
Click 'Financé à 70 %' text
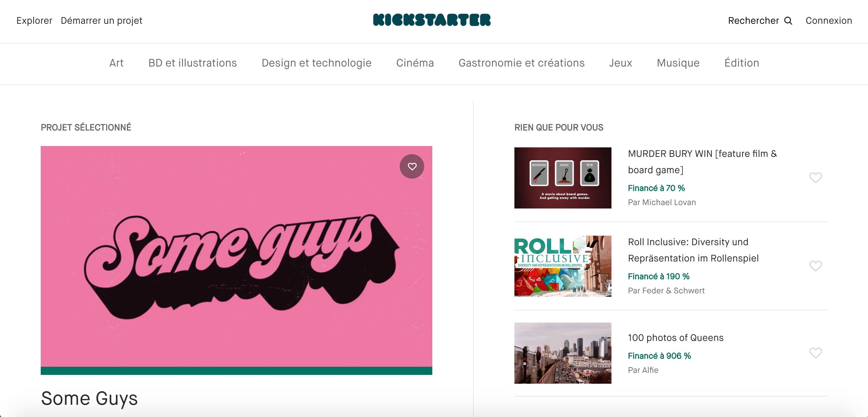point(656,188)
